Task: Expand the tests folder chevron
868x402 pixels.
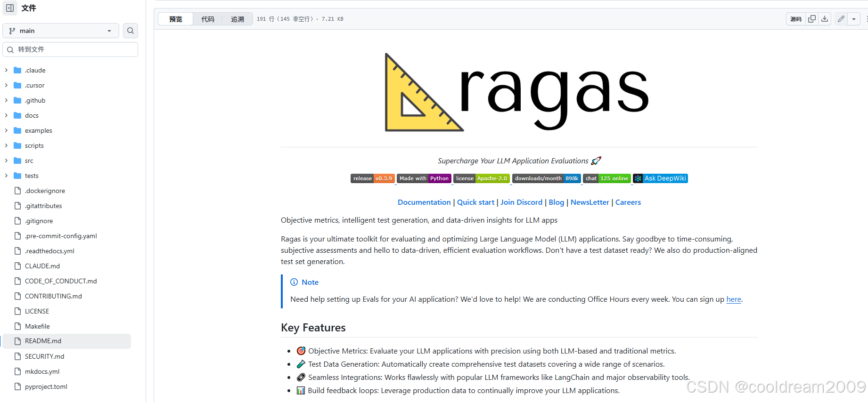Action: (x=6, y=176)
